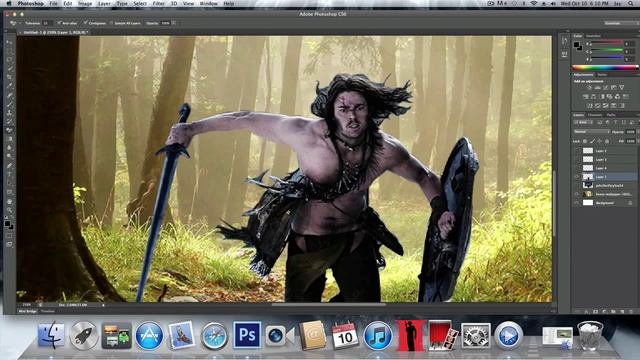Open the collapsed History panel icon
Viewport: 640px width, 360px height.
click(564, 41)
